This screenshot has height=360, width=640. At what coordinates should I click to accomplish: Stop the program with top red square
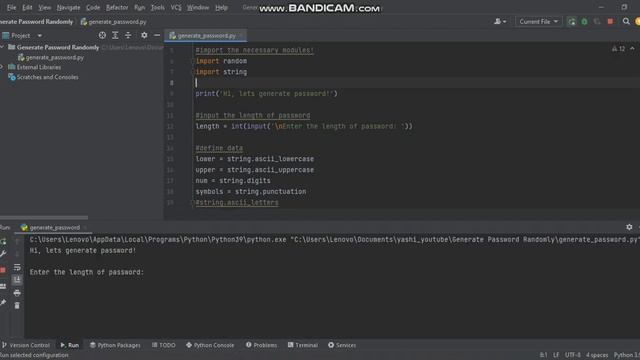click(610, 22)
